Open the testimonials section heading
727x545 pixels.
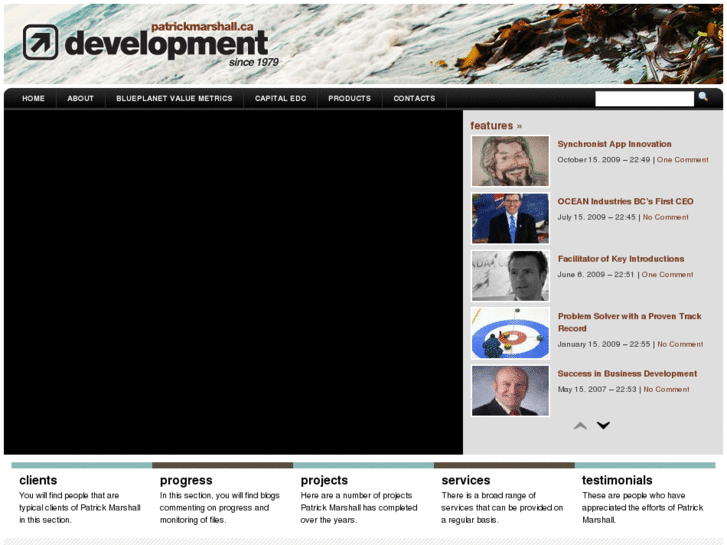pos(617,480)
